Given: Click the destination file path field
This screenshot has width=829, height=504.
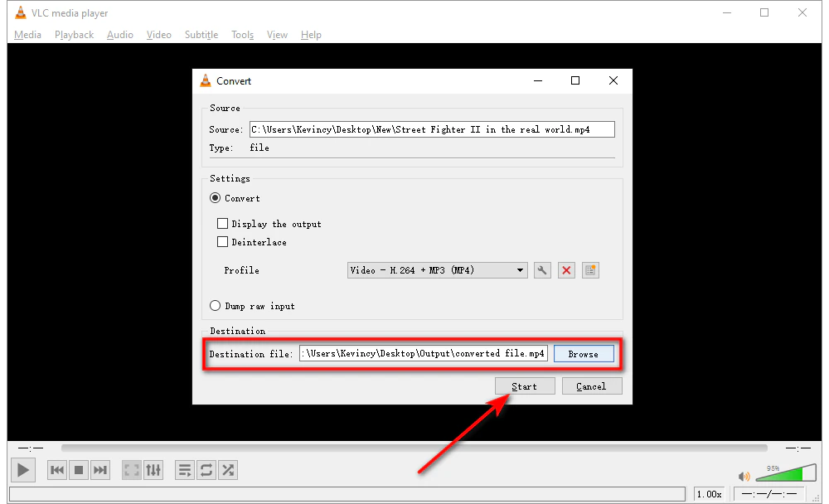Looking at the screenshot, I should coord(424,353).
